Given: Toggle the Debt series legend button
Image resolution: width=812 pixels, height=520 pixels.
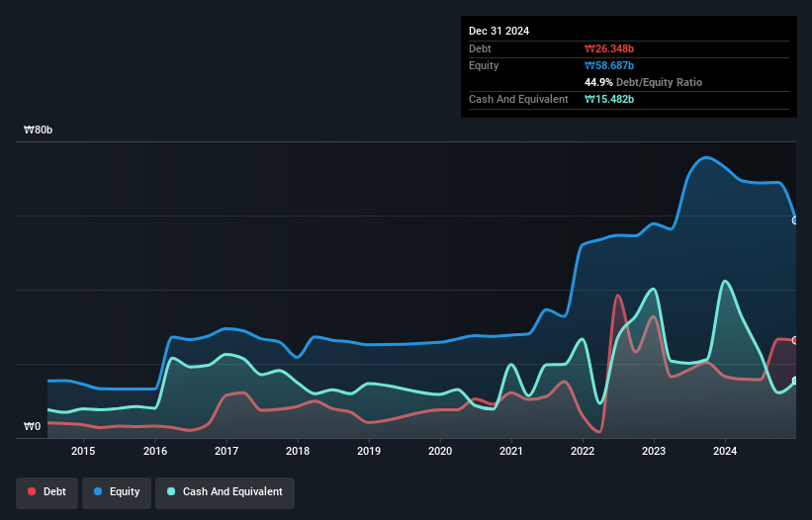Looking at the screenshot, I should 47,492.
